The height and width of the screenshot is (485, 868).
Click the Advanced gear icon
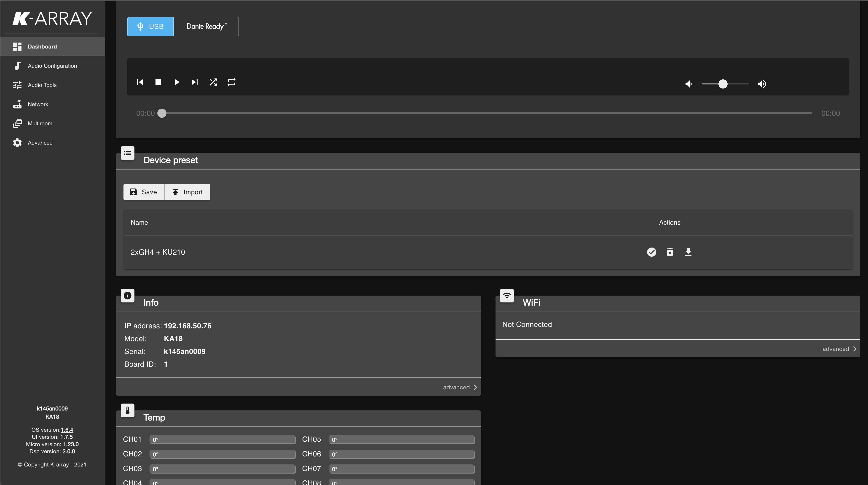(x=17, y=143)
